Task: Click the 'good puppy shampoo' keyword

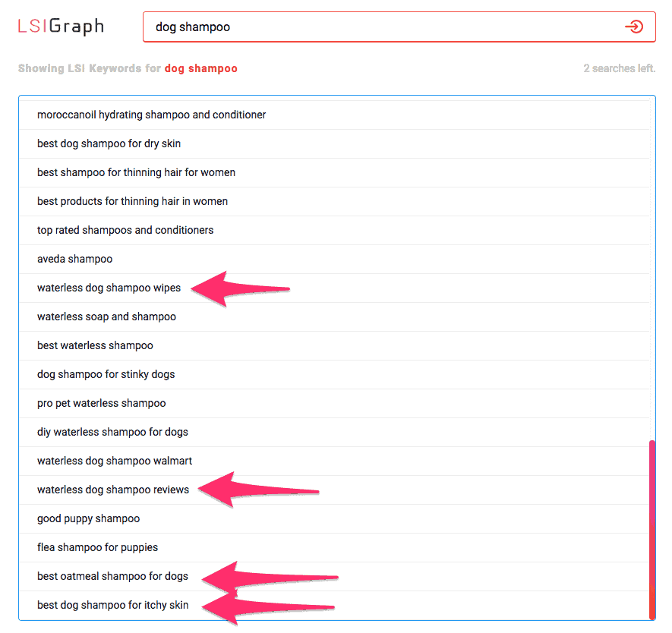Action: [88, 518]
